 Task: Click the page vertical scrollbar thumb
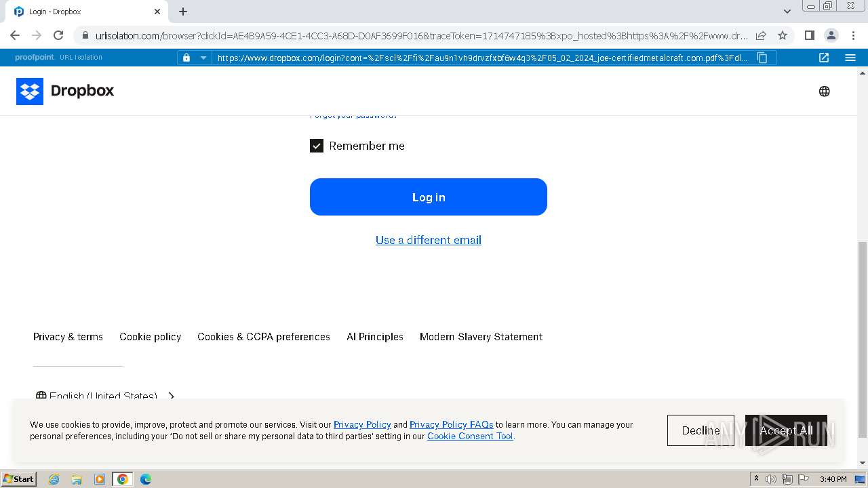click(x=863, y=339)
